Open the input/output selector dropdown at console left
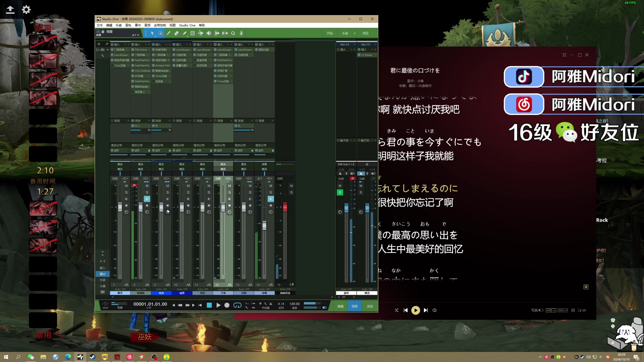The width and height of the screenshot is (644, 362). [x=108, y=50]
